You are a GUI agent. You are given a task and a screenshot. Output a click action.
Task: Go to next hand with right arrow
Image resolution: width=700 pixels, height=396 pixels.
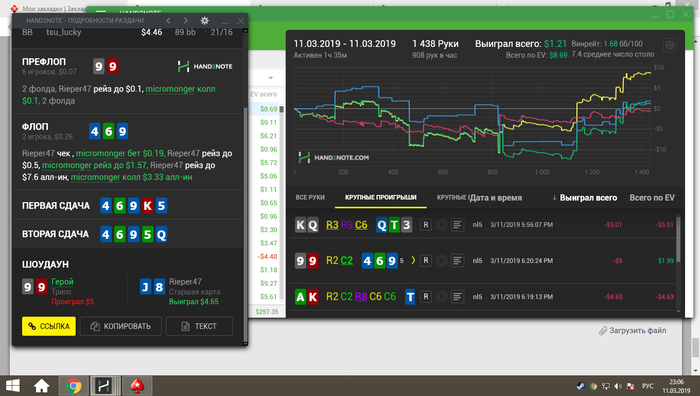click(186, 21)
